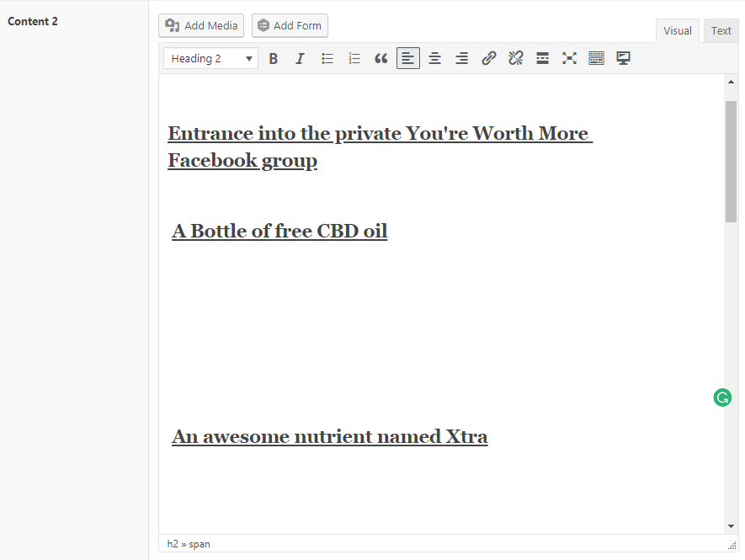
Task: Click the scrollbar up arrow
Action: (732, 82)
